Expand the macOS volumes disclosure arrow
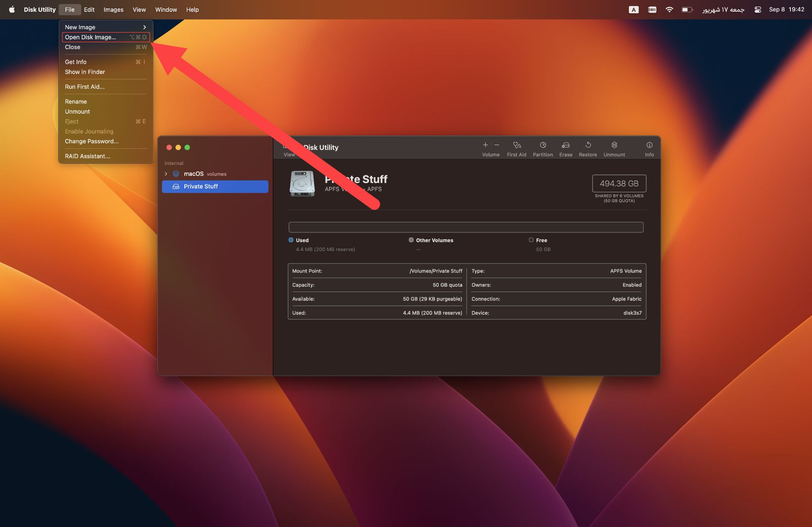 coord(166,174)
